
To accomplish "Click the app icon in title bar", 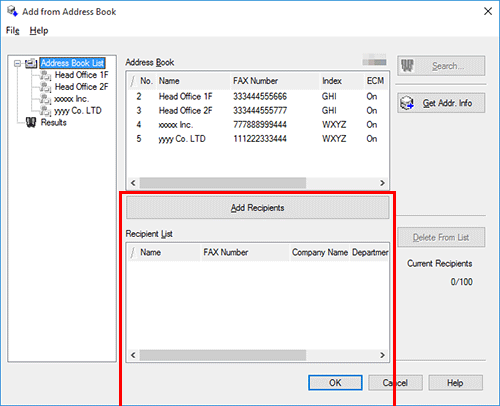I will click(12, 11).
